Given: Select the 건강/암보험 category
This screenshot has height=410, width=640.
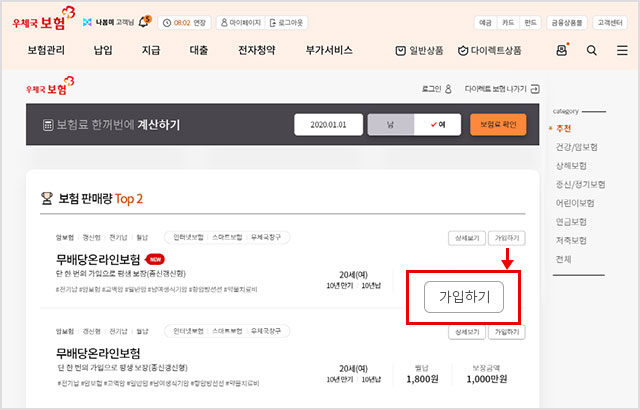Looking at the screenshot, I should point(576,147).
